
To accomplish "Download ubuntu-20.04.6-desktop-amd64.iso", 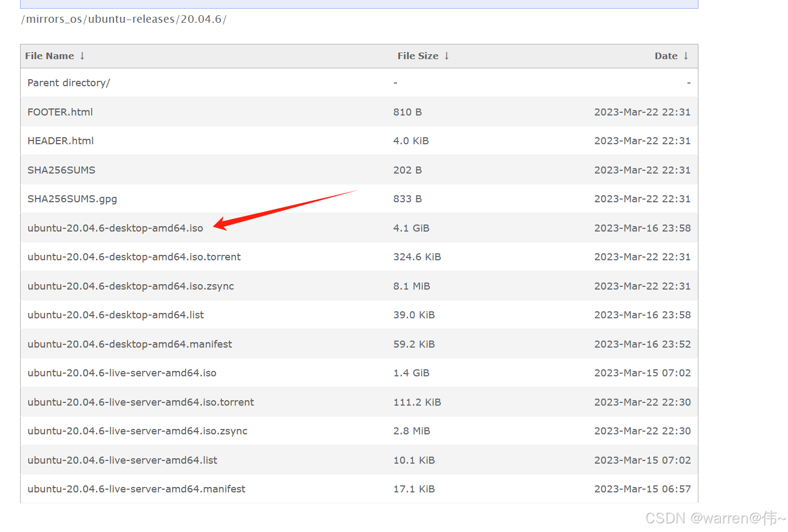I will click(116, 228).
